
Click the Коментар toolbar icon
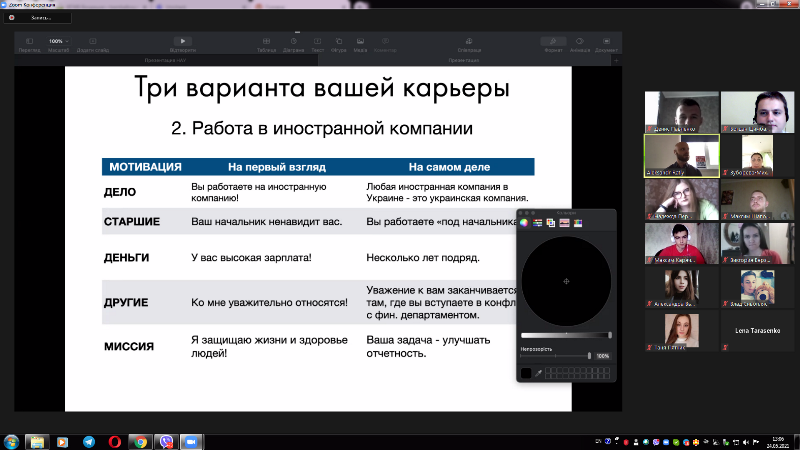click(385, 41)
